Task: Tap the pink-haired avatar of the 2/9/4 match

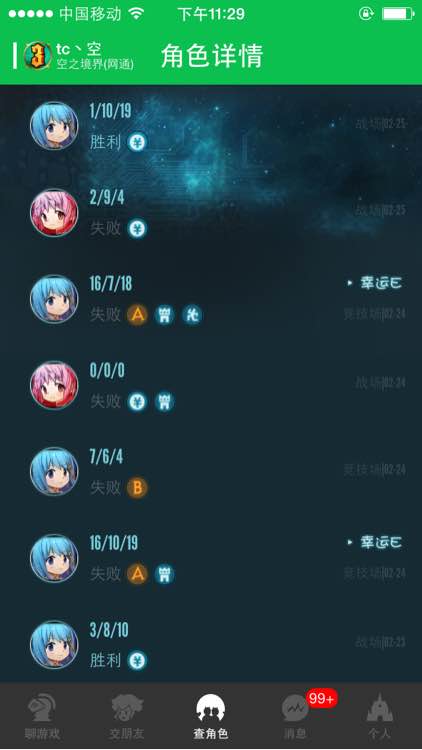Action: [54, 212]
